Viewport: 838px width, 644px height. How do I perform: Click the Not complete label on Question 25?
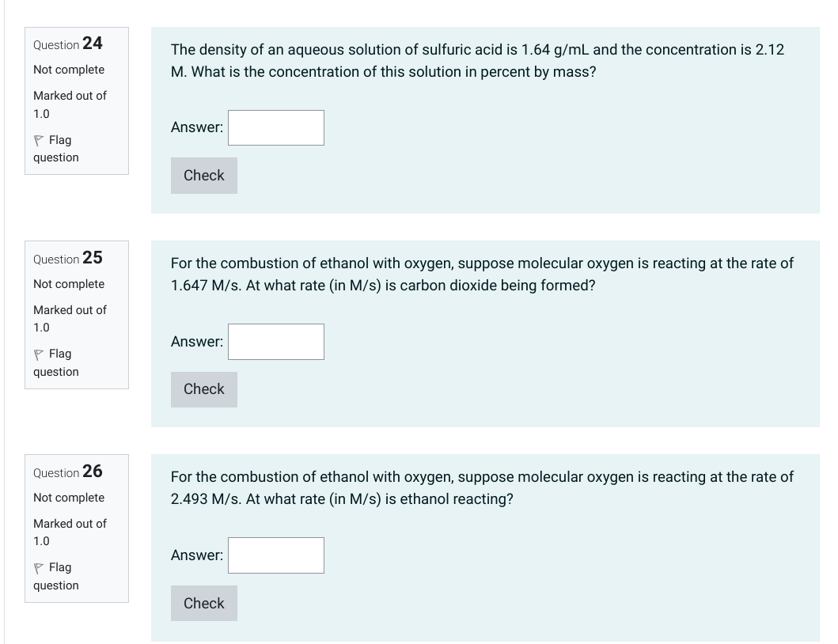pos(68,283)
